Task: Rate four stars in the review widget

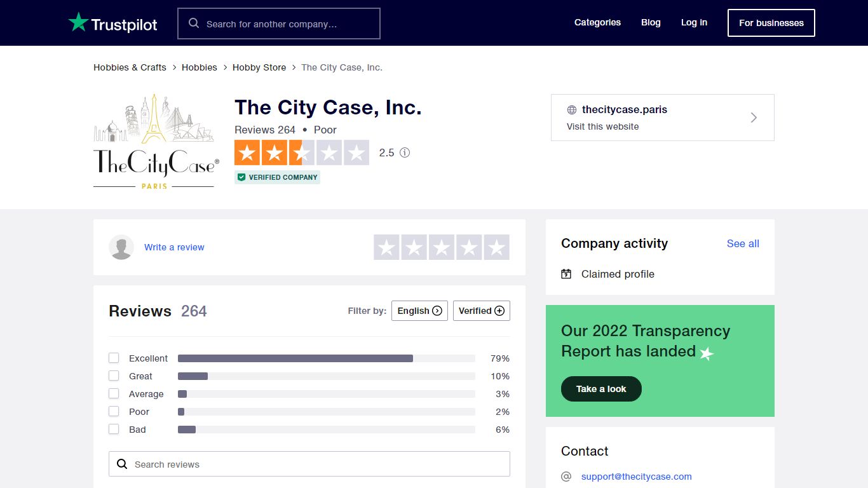Action: coord(469,247)
